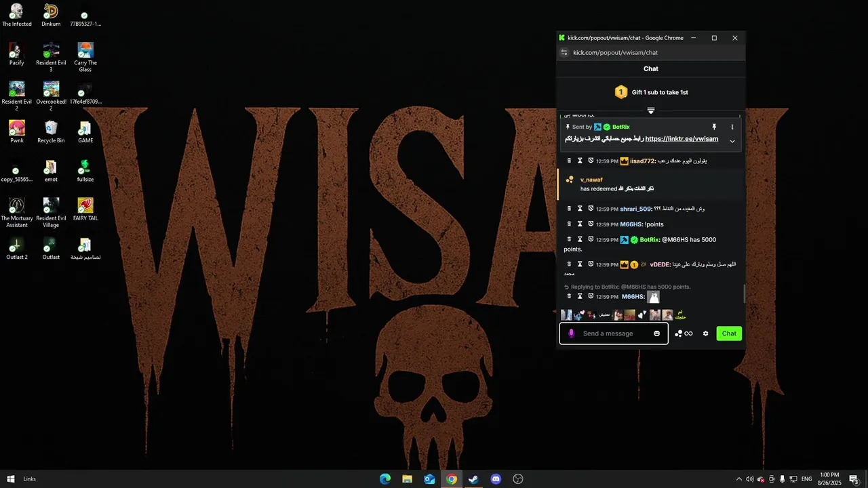
Task: Select The Mortuary Assistant desktop icon
Action: (17, 213)
